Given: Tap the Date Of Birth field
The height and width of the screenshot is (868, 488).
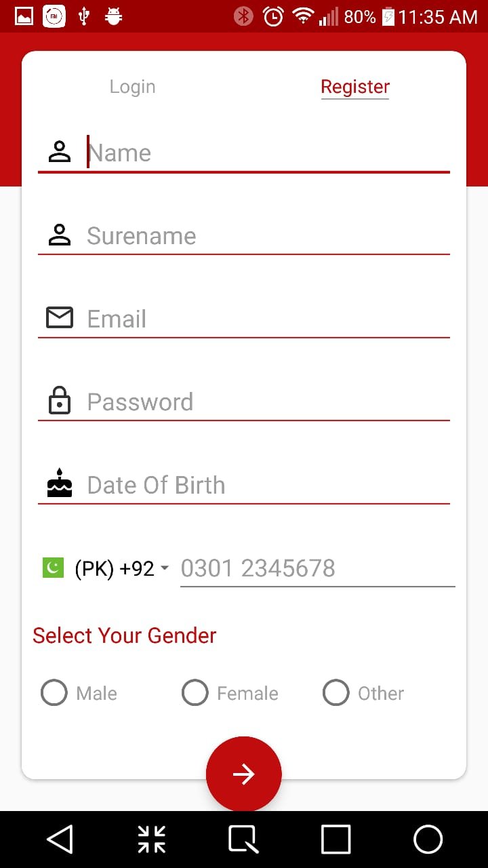Looking at the screenshot, I should (267, 485).
